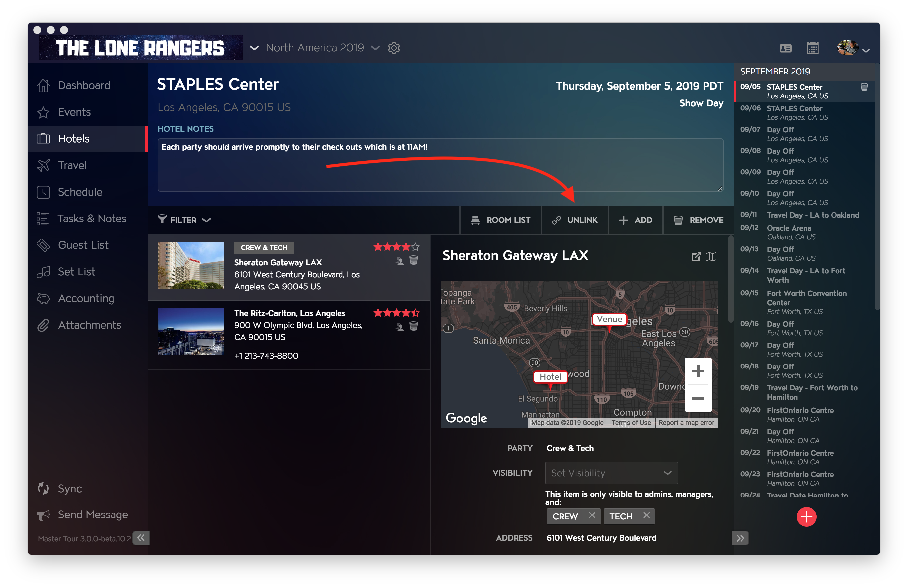Open Terms of Use map link
The width and height of the screenshot is (908, 588).
[631, 422]
